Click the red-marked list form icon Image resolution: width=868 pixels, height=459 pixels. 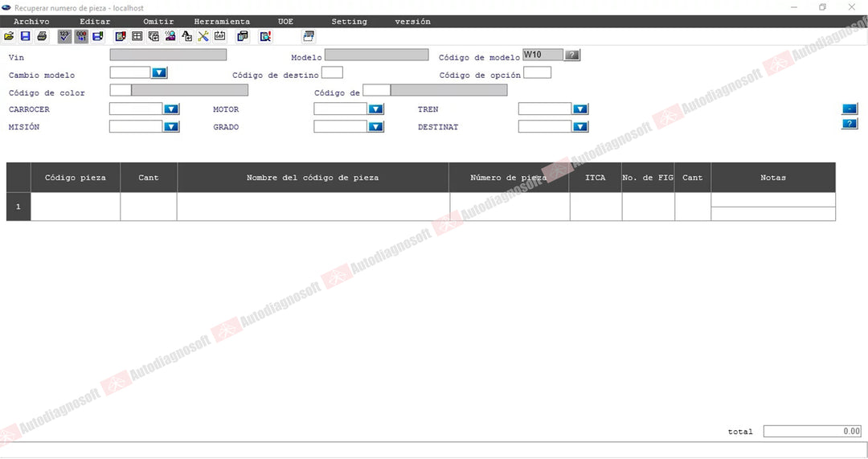(x=120, y=36)
